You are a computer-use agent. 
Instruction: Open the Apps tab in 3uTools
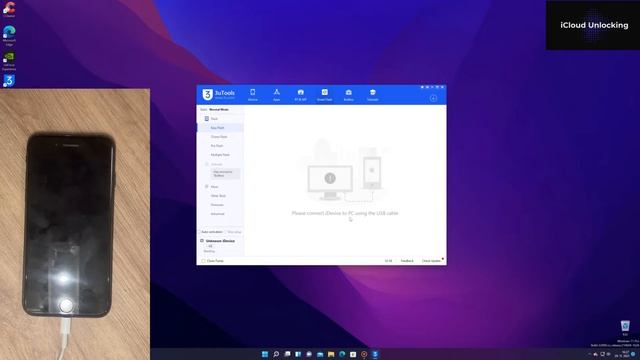pos(276,95)
